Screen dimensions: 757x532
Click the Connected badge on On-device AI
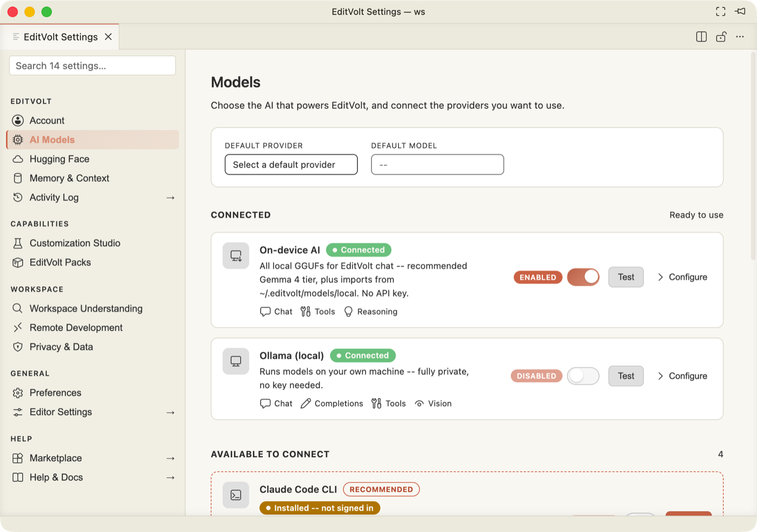(358, 250)
